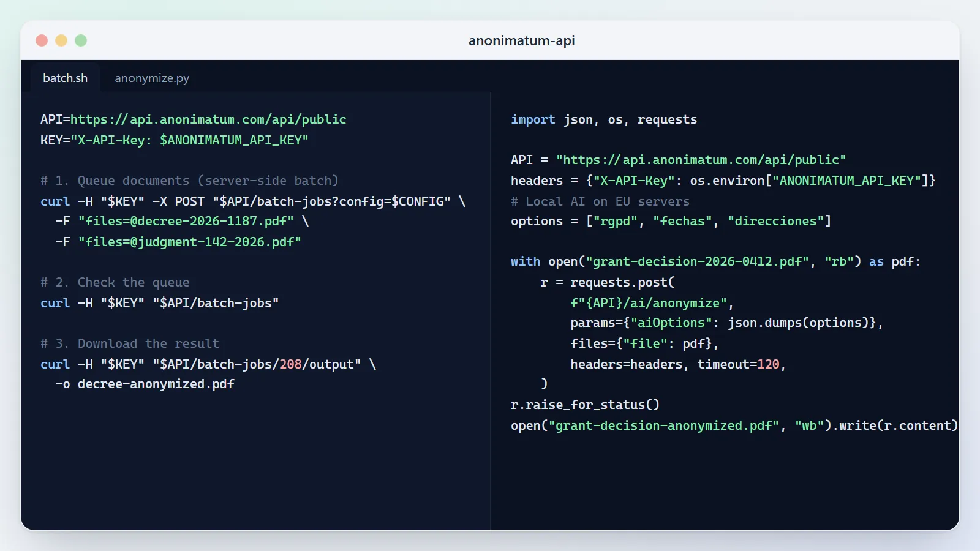Screen dimensions: 980x551
Task: Click the files={"file": pdf} line
Action: click(x=645, y=343)
